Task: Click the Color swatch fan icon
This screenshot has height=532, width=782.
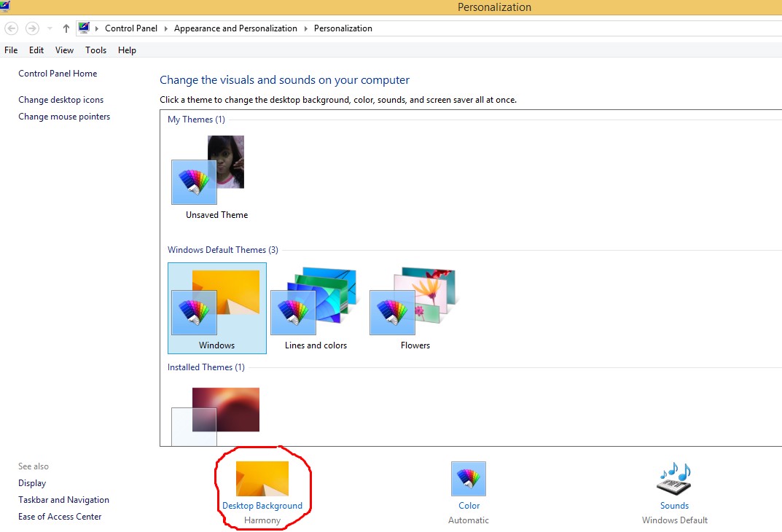Action: point(469,479)
